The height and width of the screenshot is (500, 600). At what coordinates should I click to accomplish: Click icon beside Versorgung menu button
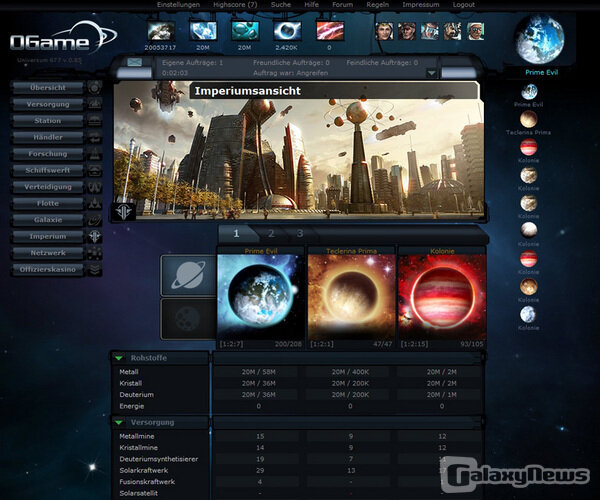point(95,104)
